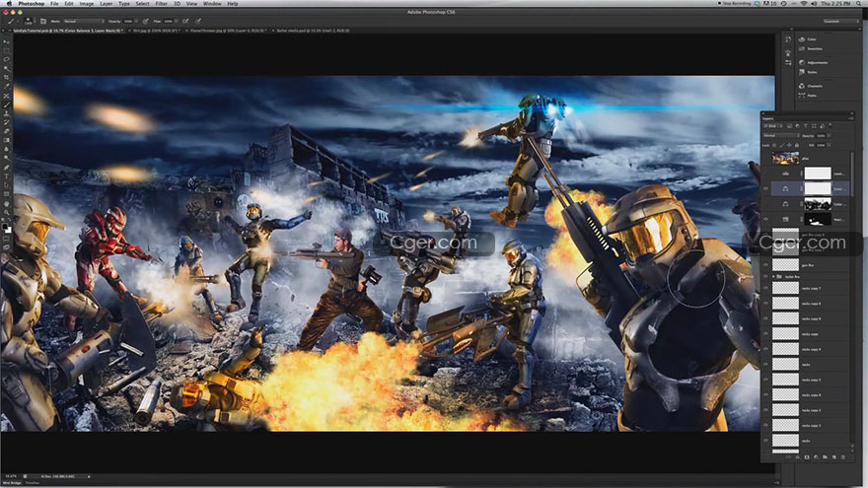Toggle layer filtering switch in Layers panel
Image resolution: width=868 pixels, height=488 pixels.
pyautogui.click(x=830, y=125)
